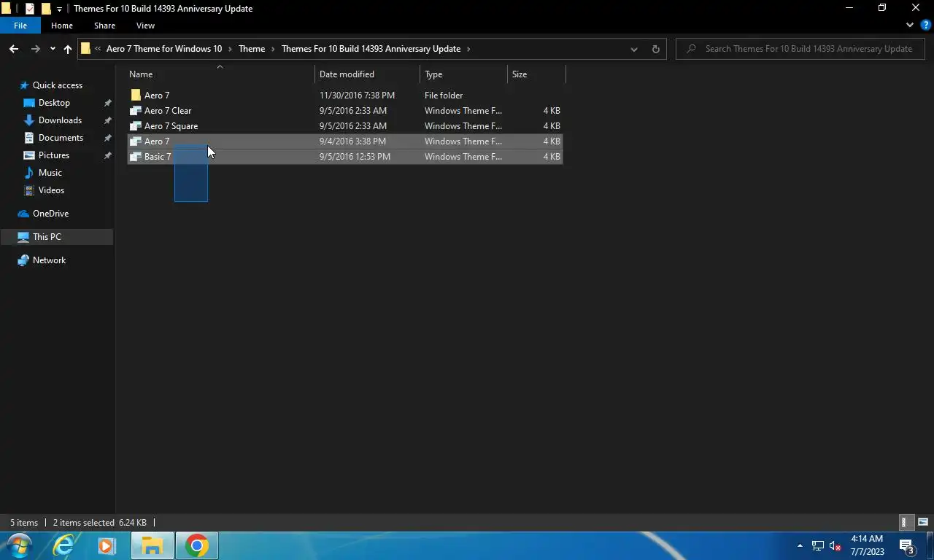Click the pin icon beside Desktop
This screenshot has height=560, width=934.
coord(108,103)
